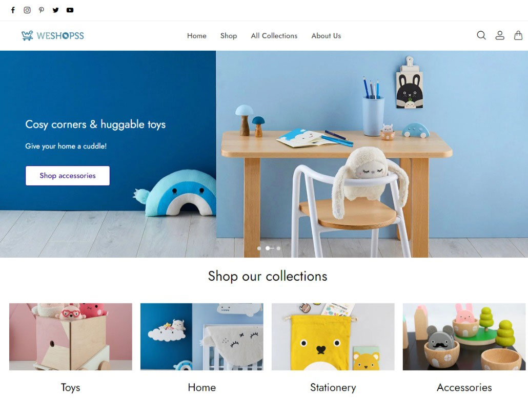Open the account user icon
This screenshot has width=528, height=420.
click(x=500, y=35)
